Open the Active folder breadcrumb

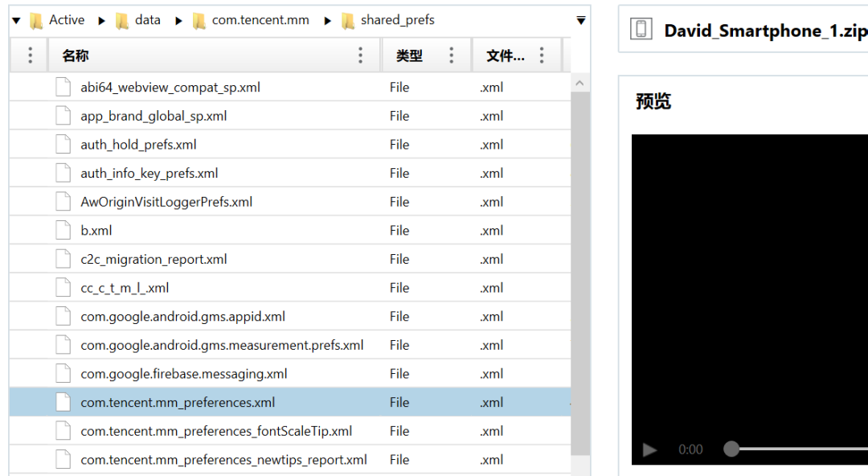tap(58, 20)
